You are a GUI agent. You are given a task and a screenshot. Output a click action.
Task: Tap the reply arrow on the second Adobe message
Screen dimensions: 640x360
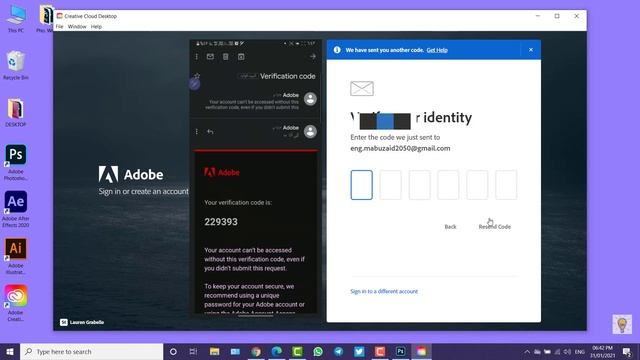coord(210,131)
